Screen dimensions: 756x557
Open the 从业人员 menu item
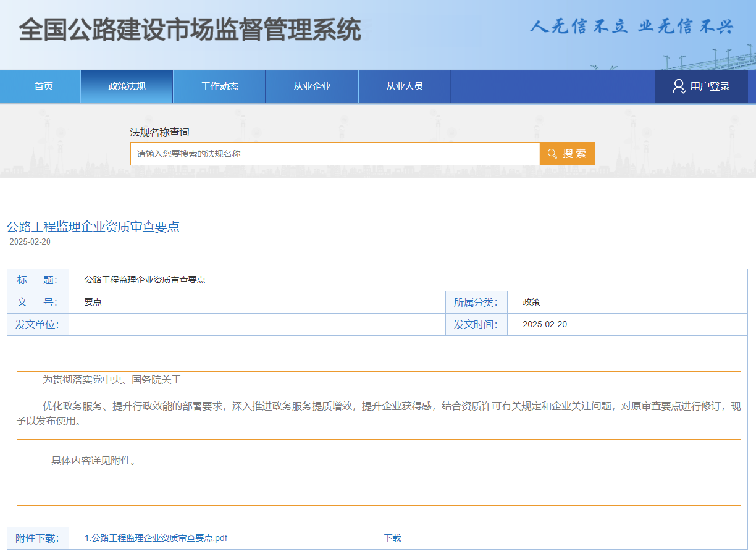tap(405, 86)
